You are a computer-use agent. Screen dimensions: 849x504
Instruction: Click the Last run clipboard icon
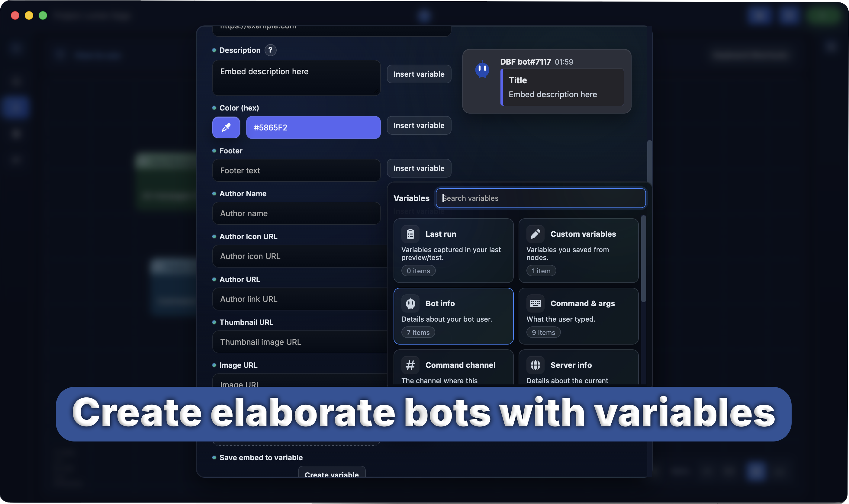click(410, 234)
